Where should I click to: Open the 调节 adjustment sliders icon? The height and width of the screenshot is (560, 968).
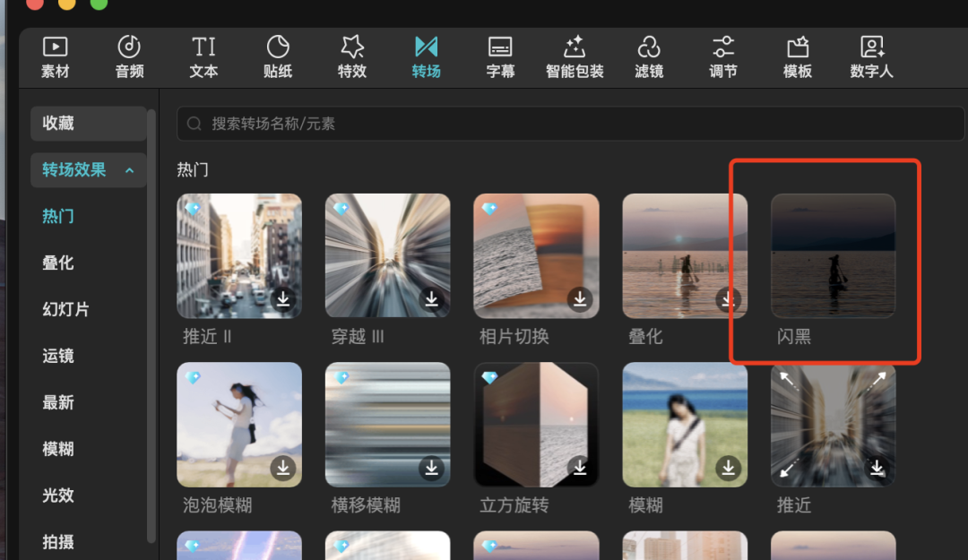click(x=723, y=47)
